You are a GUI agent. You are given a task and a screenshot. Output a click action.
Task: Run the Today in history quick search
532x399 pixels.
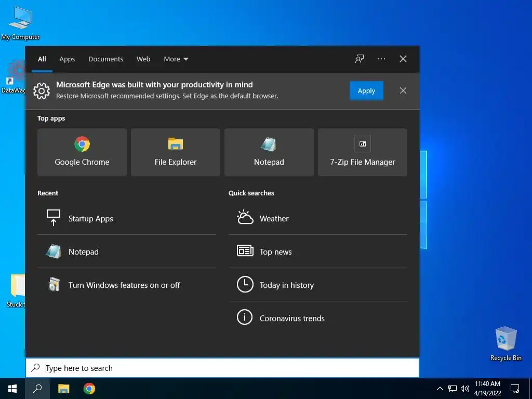tap(318, 285)
